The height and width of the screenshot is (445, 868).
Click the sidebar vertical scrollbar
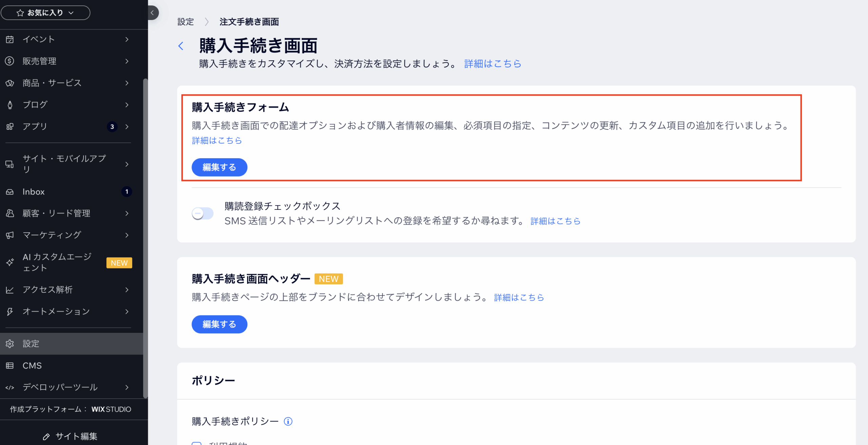click(145, 237)
